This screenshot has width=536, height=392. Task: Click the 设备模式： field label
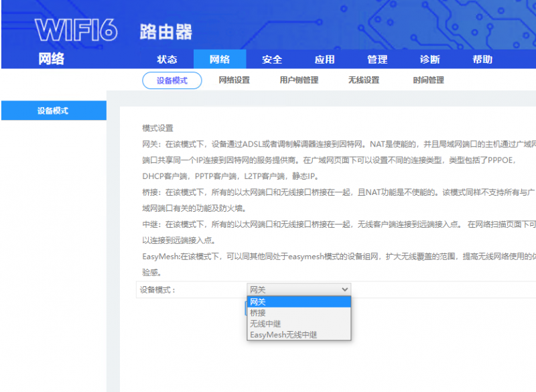coord(157,290)
